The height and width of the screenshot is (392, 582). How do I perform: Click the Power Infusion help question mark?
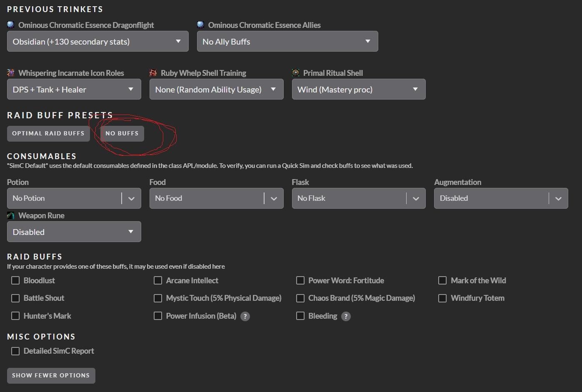[x=245, y=316]
